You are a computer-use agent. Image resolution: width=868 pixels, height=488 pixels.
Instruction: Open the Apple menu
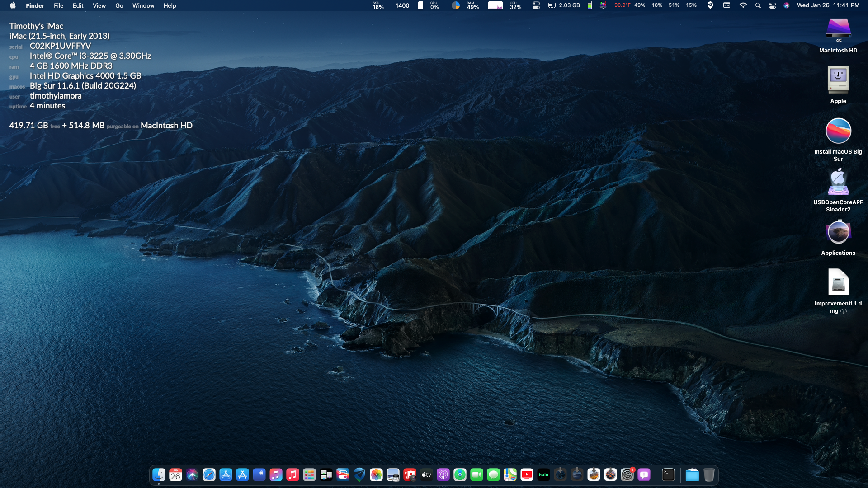[13, 5]
